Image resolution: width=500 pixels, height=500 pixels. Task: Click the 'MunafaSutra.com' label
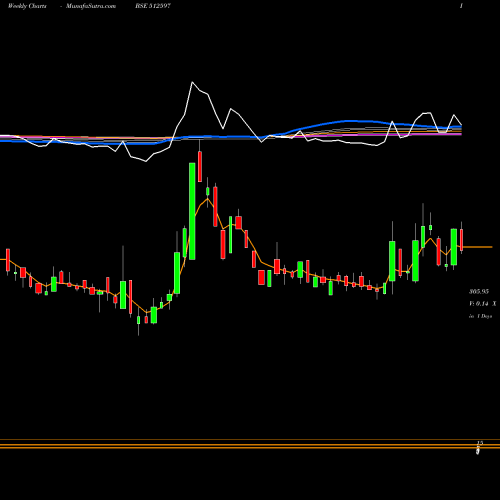pos(91,6)
